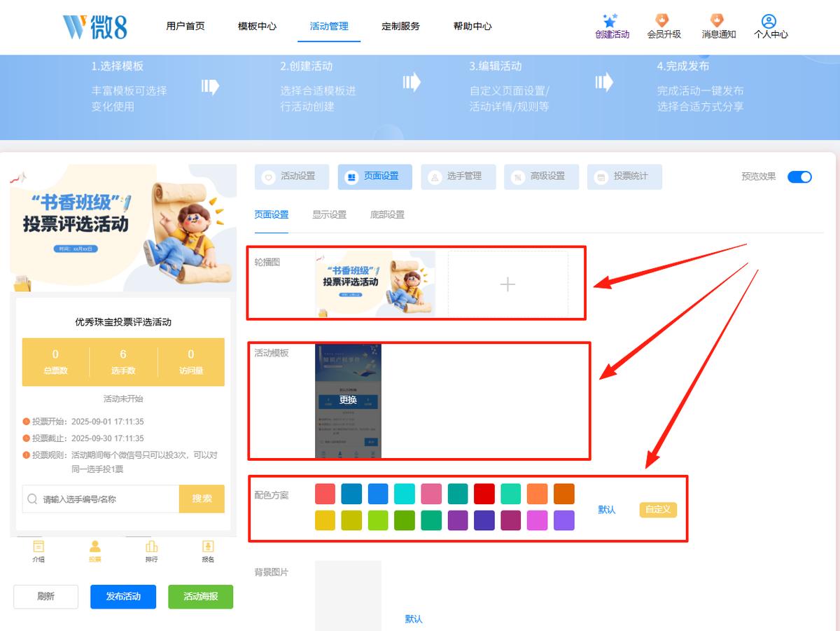
Task: Tap the 投票 icon in the preview footer
Action: [x=95, y=546]
